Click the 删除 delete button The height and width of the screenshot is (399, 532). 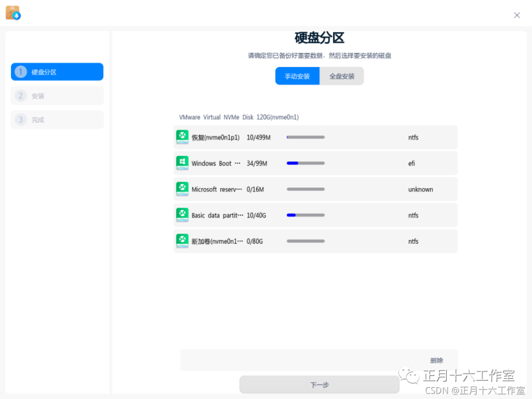pyautogui.click(x=437, y=360)
